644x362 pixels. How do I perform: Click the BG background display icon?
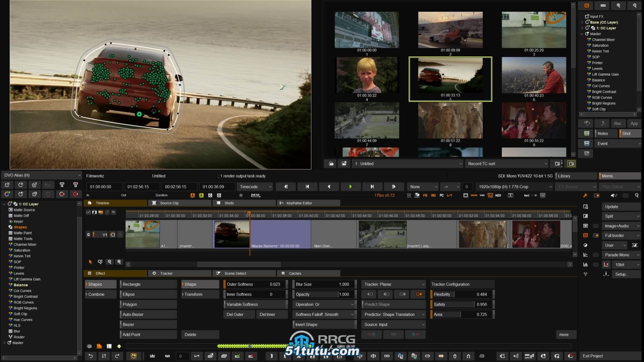[x=433, y=195]
